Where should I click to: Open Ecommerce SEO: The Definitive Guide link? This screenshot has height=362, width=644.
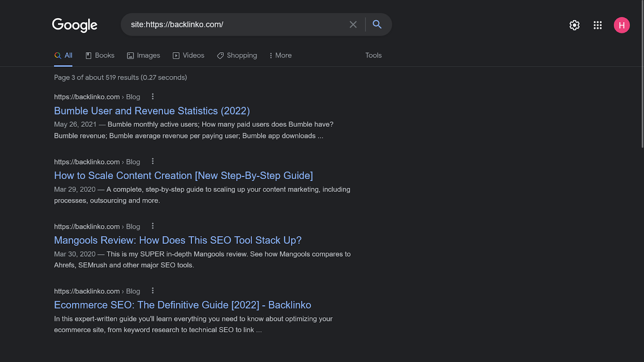183,305
